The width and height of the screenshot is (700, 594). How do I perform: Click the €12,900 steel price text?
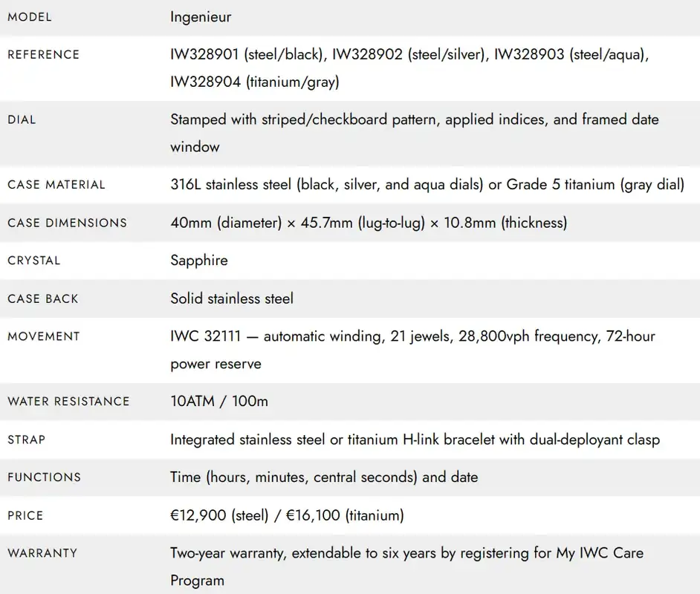coord(219,515)
